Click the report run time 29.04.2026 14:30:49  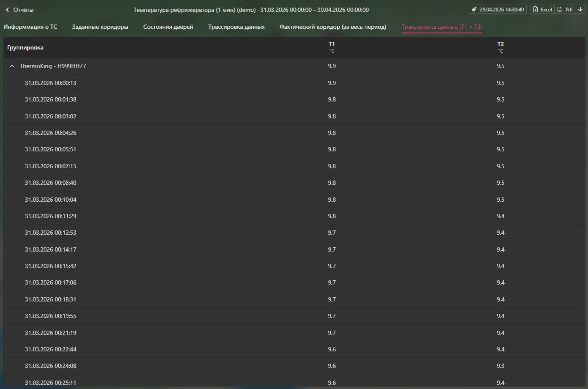501,9
